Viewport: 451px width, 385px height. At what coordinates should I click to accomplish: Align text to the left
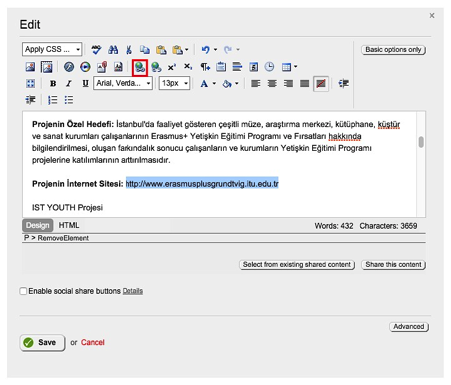coord(256,83)
